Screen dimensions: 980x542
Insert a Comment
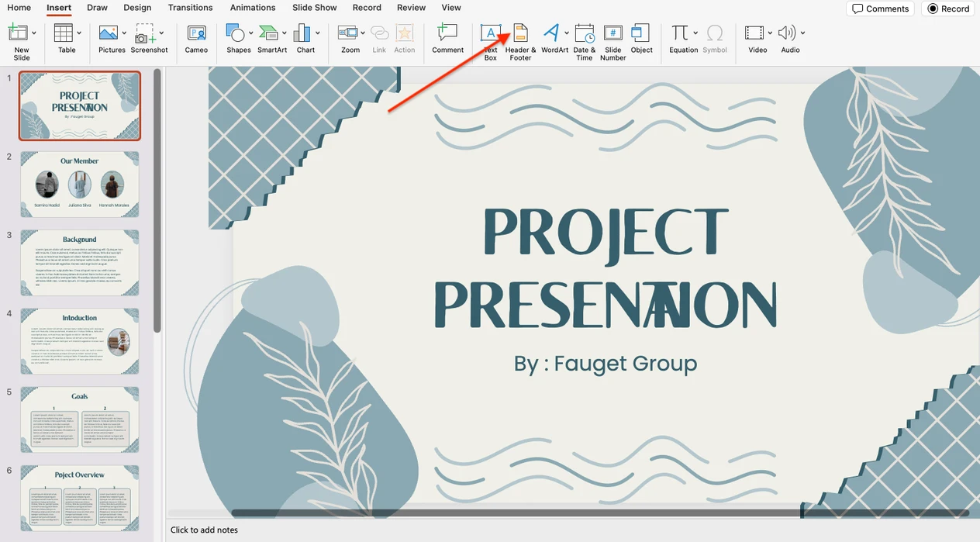pyautogui.click(x=447, y=35)
